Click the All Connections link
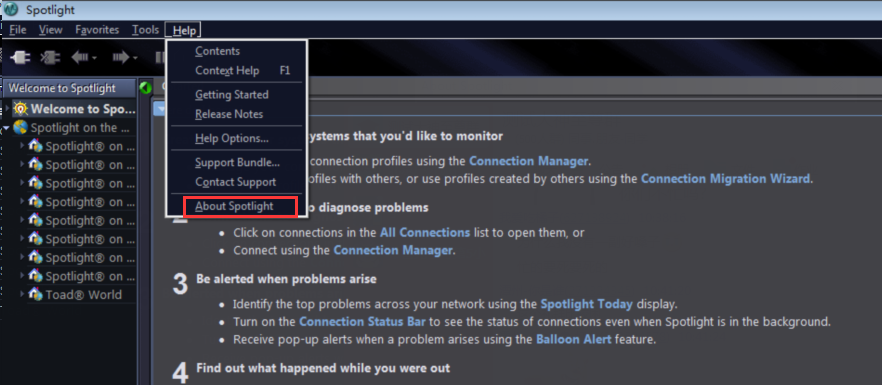 click(x=425, y=232)
